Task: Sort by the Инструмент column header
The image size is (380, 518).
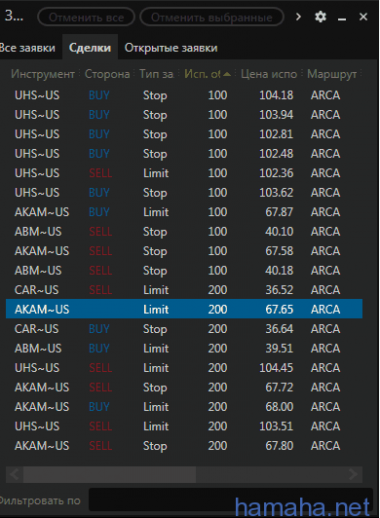Action: pos(43,74)
